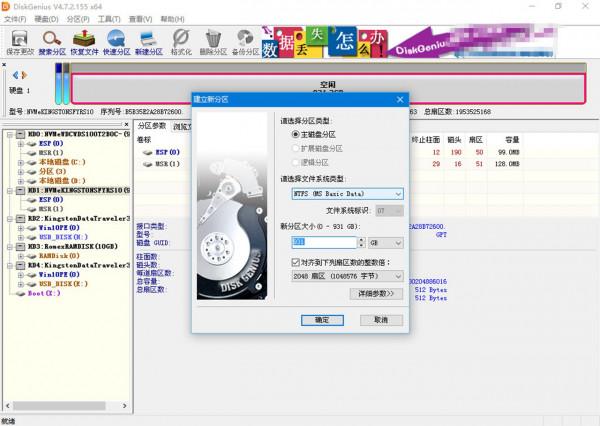Launch the 快速分区 quick partition tool
Image resolution: width=600 pixels, height=426 pixels.
point(116,42)
